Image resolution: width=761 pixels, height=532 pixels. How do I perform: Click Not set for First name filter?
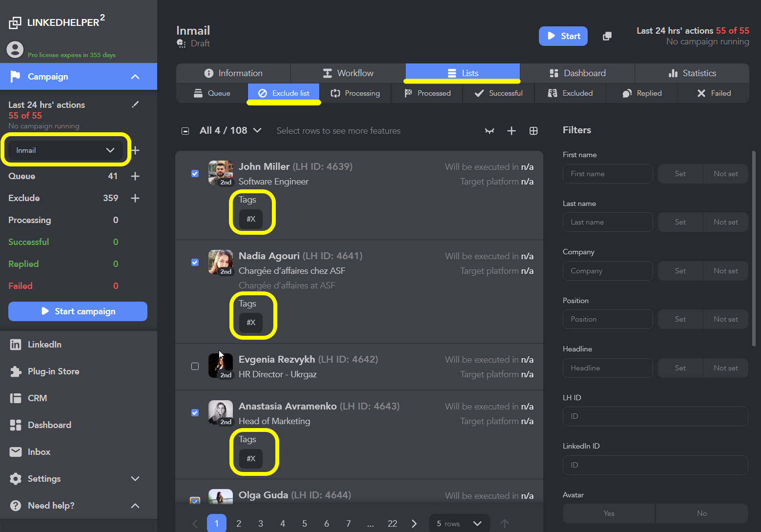tap(726, 174)
